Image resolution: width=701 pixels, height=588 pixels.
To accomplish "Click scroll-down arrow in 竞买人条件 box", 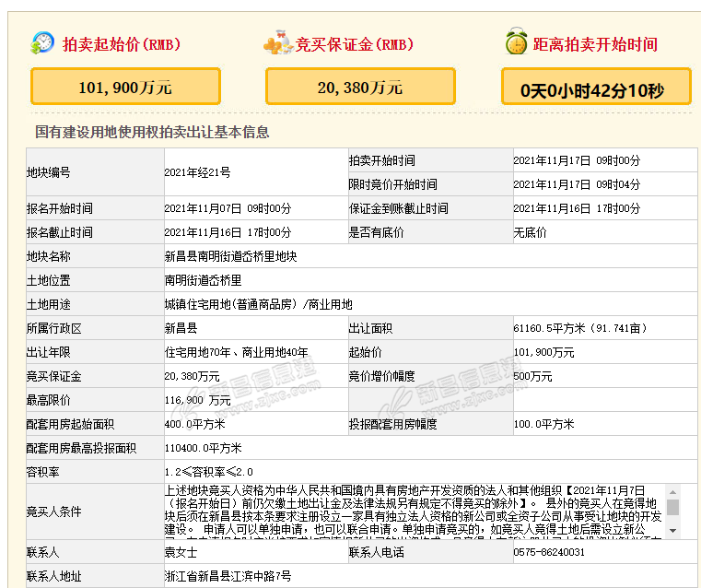I will [672, 532].
